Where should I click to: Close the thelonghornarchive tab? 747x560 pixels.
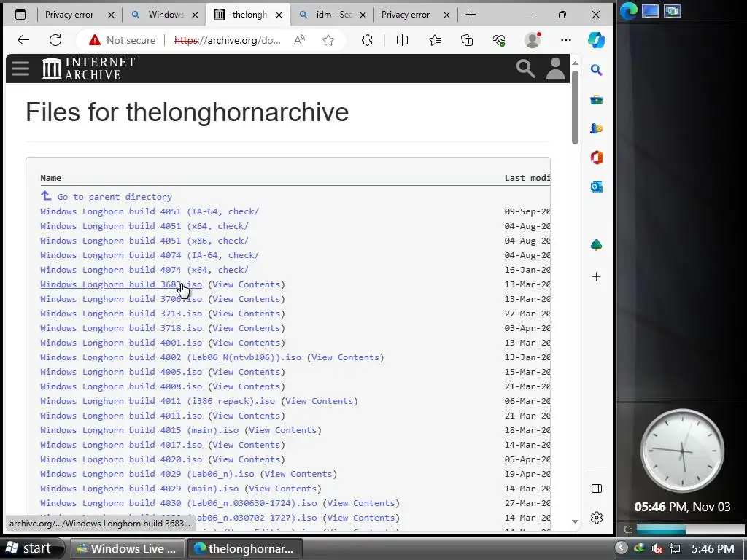pyautogui.click(x=279, y=15)
